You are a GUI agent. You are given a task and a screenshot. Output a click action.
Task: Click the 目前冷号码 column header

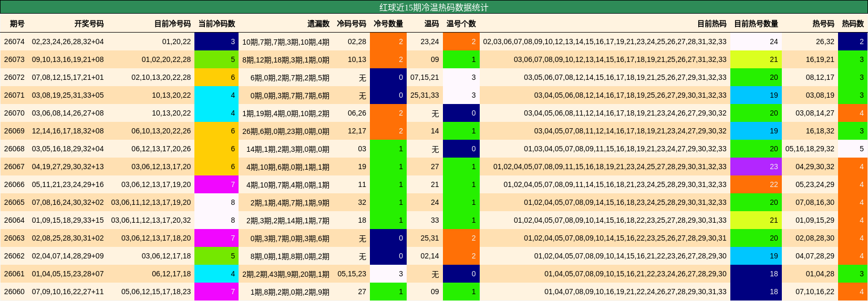point(172,24)
